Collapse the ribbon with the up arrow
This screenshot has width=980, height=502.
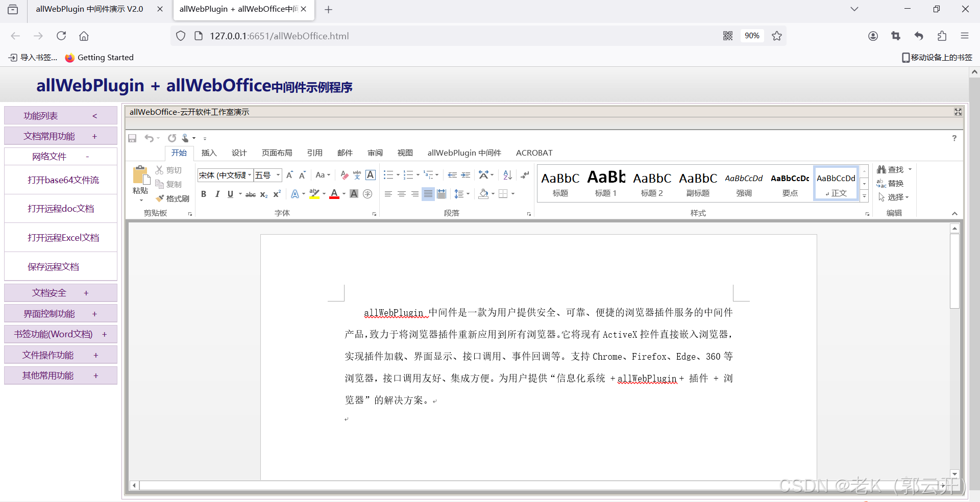[954, 213]
